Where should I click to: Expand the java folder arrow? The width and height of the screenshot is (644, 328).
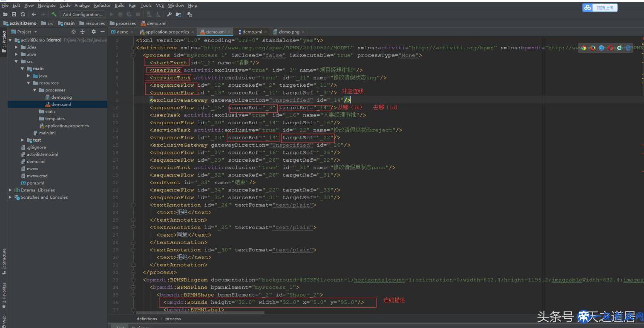(x=29, y=76)
